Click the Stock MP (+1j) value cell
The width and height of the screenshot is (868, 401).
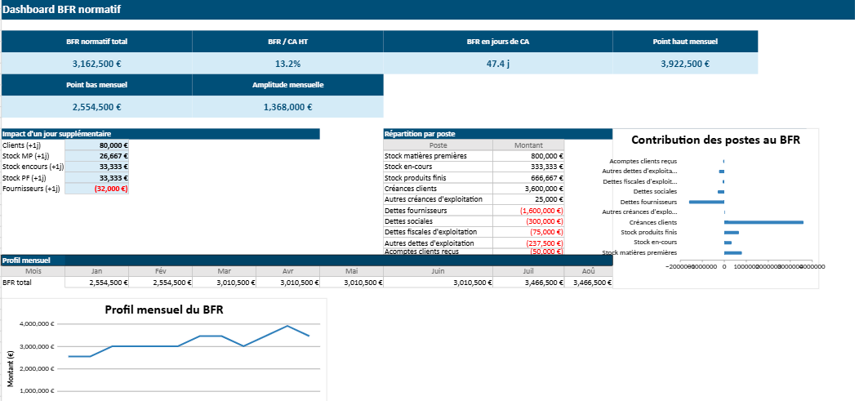(96, 156)
